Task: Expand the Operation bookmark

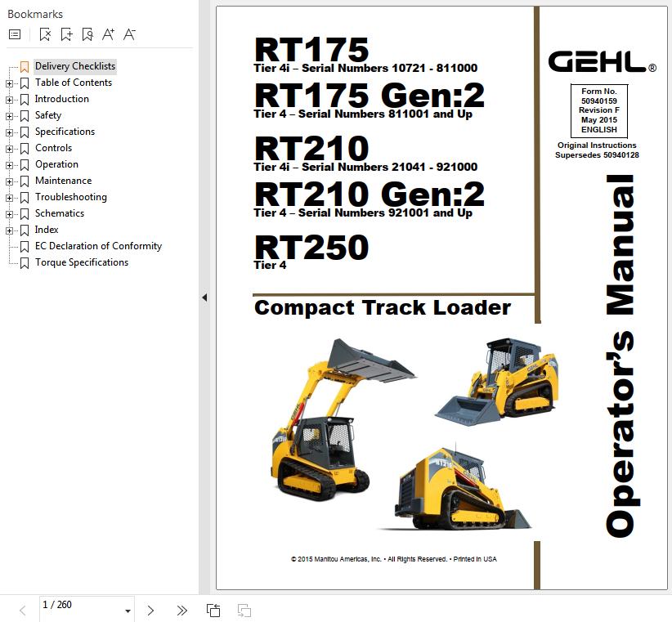Action: click(9, 165)
